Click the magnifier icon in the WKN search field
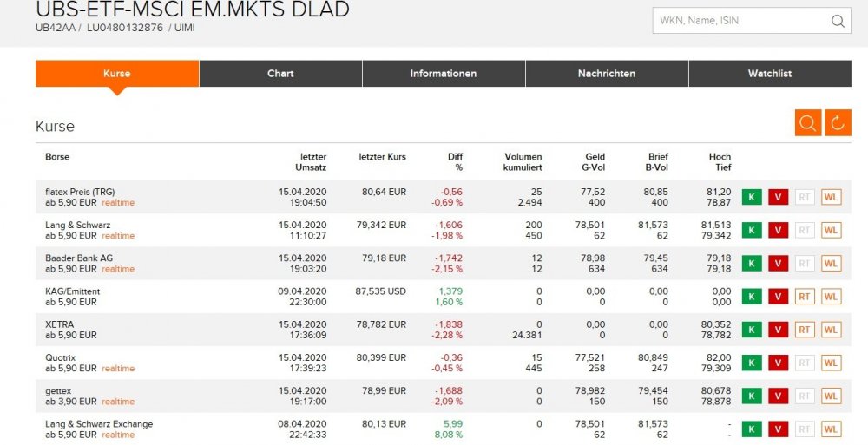Viewport: 868px width, 445px height. (x=838, y=22)
